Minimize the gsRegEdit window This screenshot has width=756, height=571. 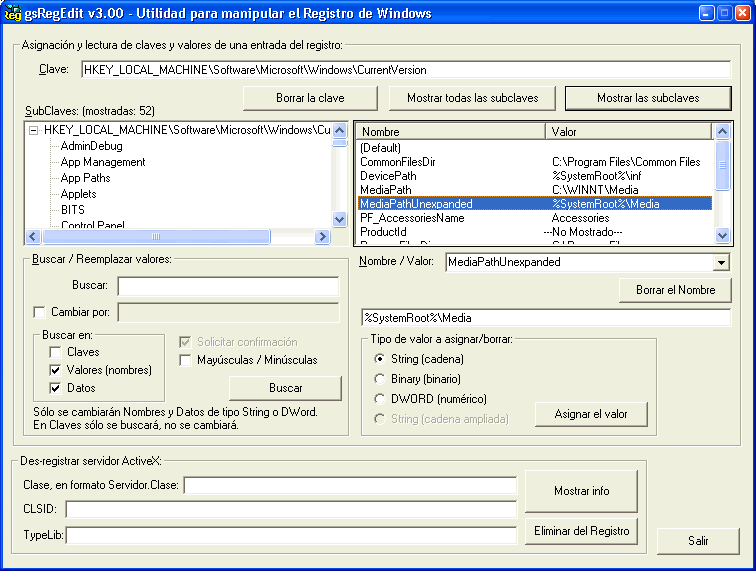tap(706, 13)
